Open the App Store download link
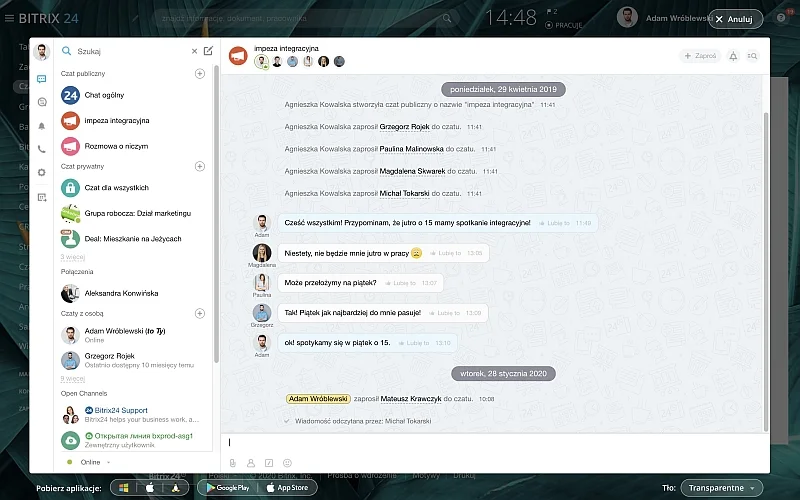Screen dimensions: 800x500 point(288,488)
